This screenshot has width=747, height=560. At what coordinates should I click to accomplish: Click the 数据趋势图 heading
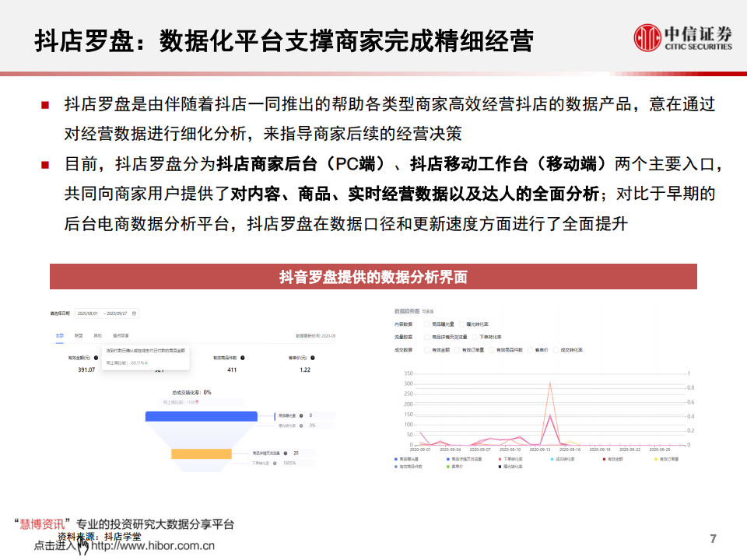click(407, 311)
